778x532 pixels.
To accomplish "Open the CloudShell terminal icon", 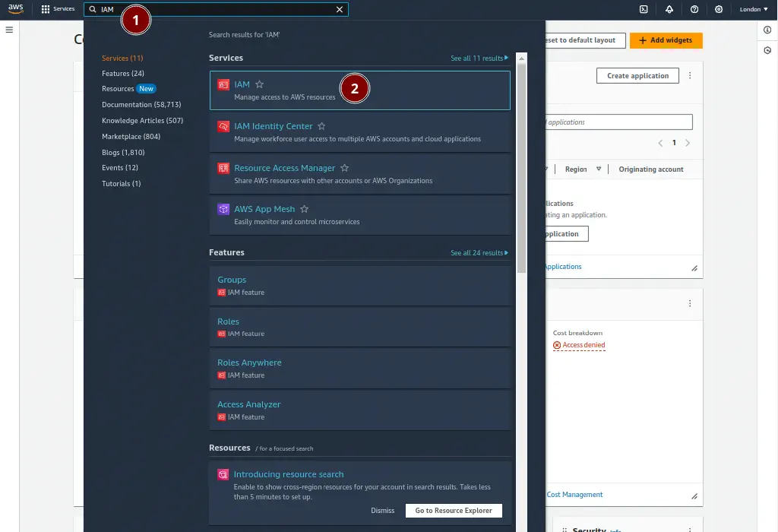I will pos(644,9).
